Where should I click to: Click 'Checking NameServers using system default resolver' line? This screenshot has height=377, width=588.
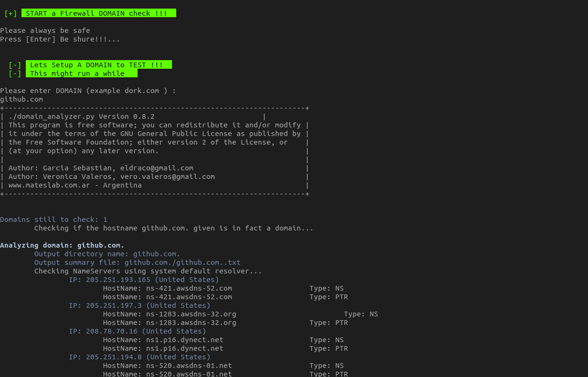(148, 271)
